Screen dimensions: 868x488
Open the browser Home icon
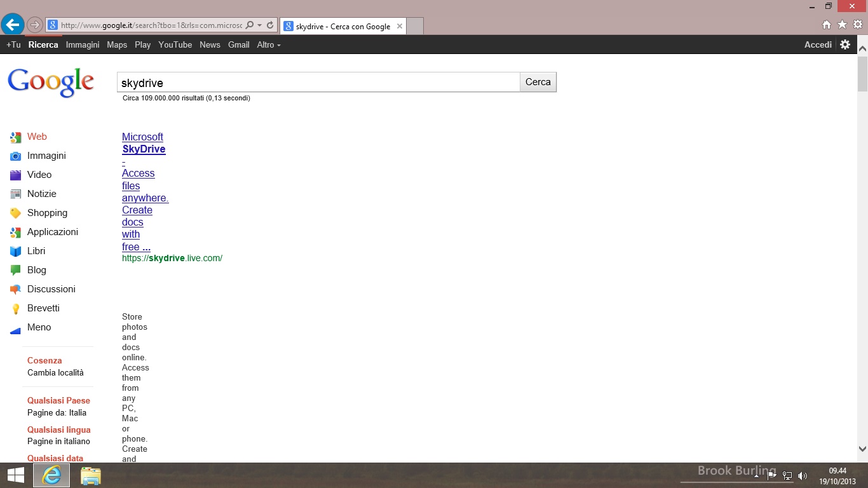pos(827,25)
